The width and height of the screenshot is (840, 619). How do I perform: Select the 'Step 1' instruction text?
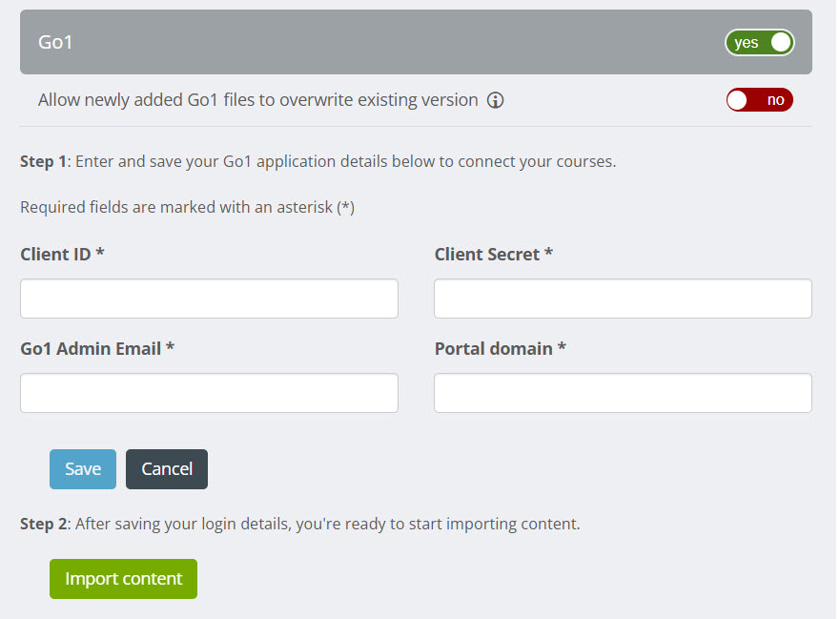[x=318, y=161]
